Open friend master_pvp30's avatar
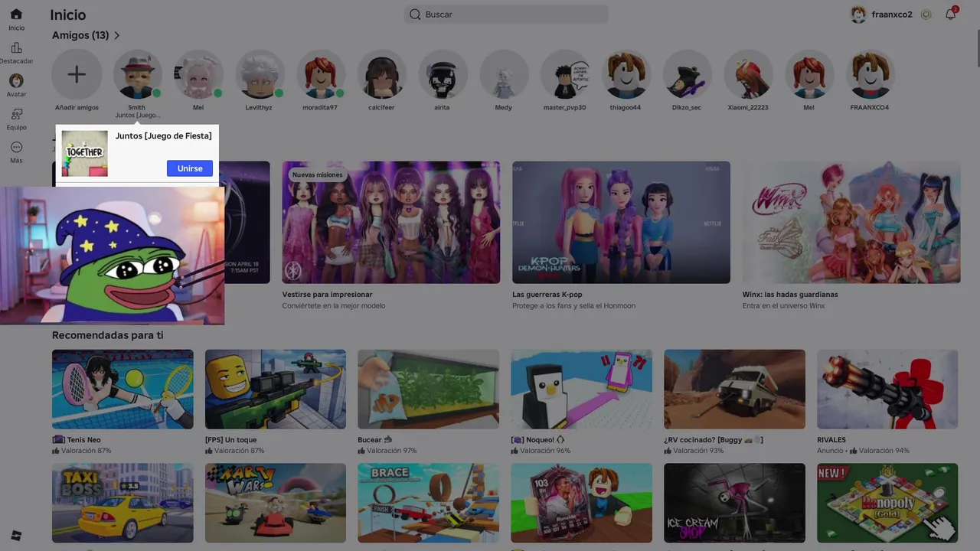 pos(565,74)
